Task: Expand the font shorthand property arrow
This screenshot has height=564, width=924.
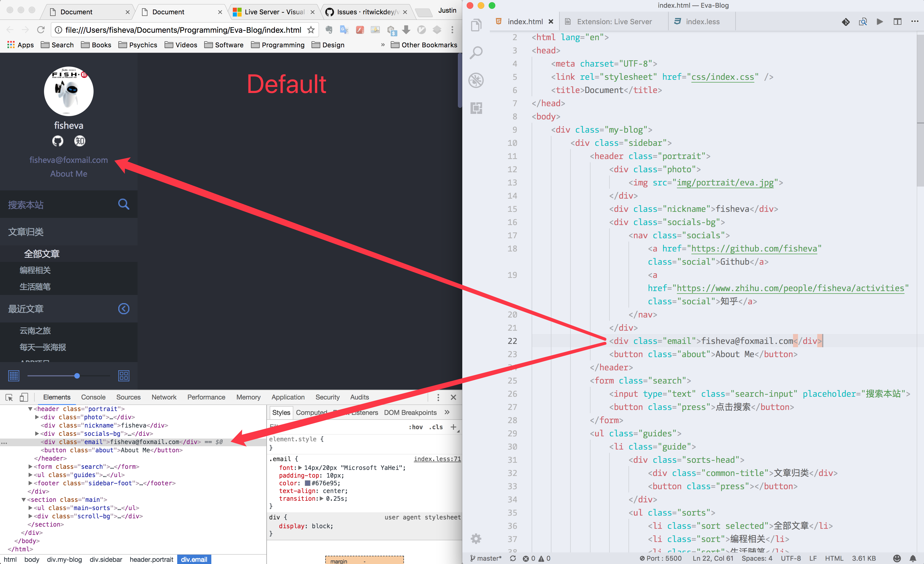Action: coord(300,468)
